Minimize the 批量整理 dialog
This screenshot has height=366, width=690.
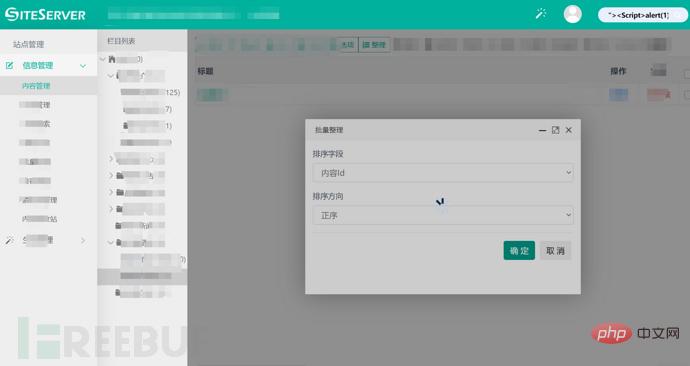pyautogui.click(x=542, y=130)
